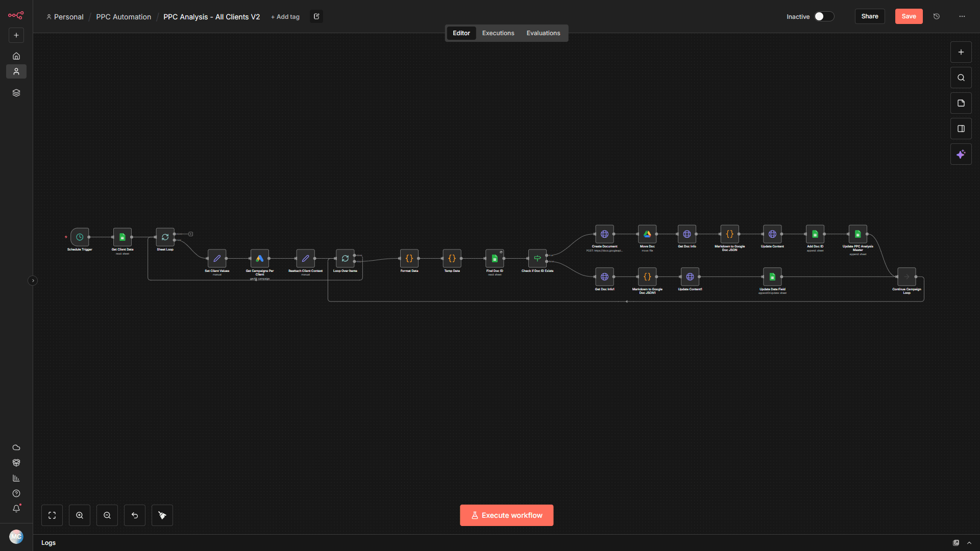This screenshot has width=980, height=551.
Task: Click the zoom to fit button
Action: (x=52, y=515)
